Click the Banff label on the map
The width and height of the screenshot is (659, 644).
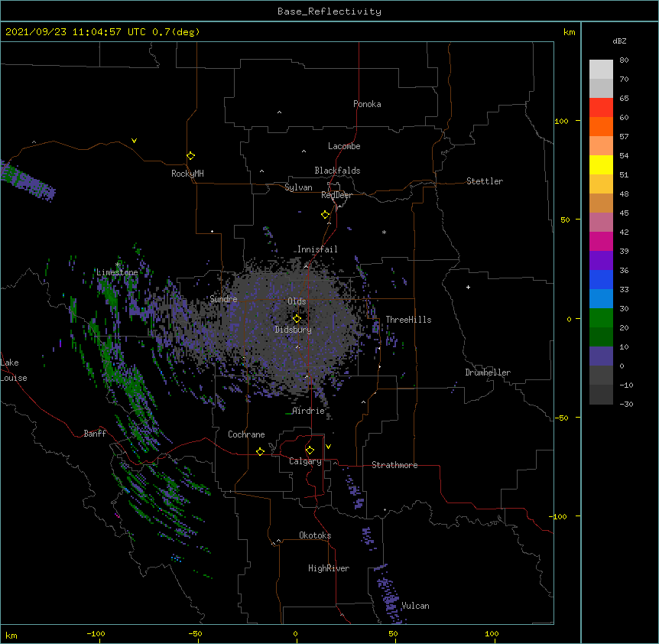coord(95,434)
